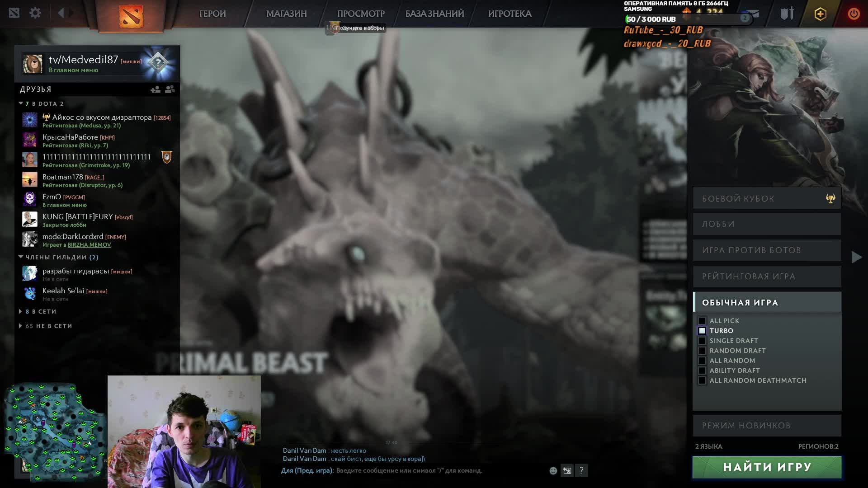Open the settings gear icon

coord(35,13)
